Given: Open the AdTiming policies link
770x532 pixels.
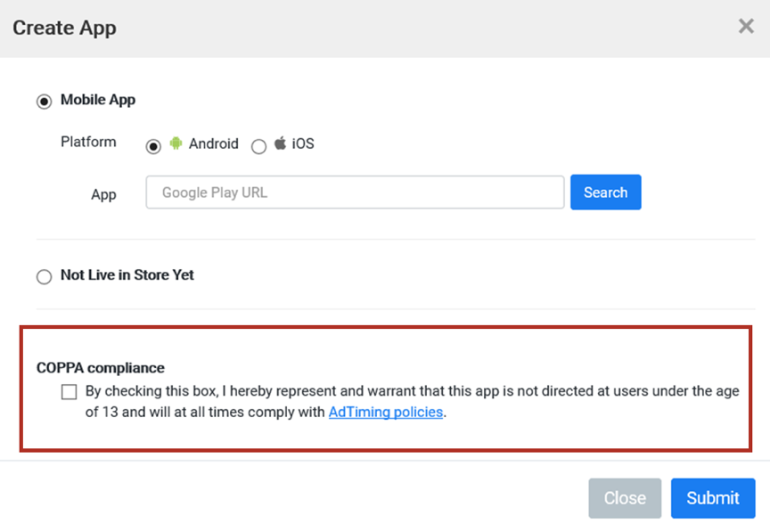Looking at the screenshot, I should point(386,412).
